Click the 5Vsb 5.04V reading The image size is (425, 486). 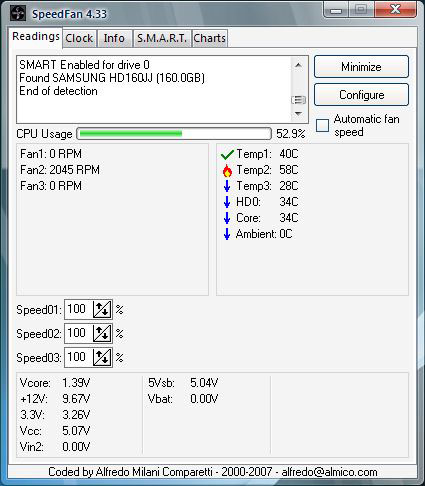coord(183,383)
